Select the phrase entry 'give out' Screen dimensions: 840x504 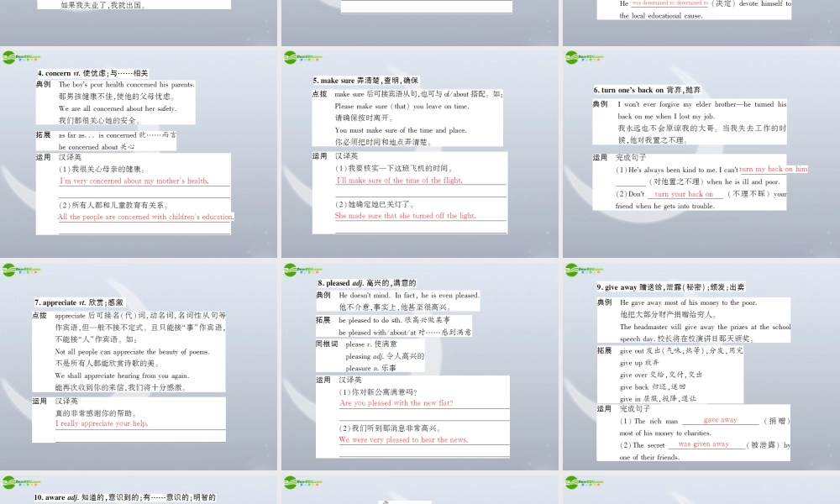[633, 351]
